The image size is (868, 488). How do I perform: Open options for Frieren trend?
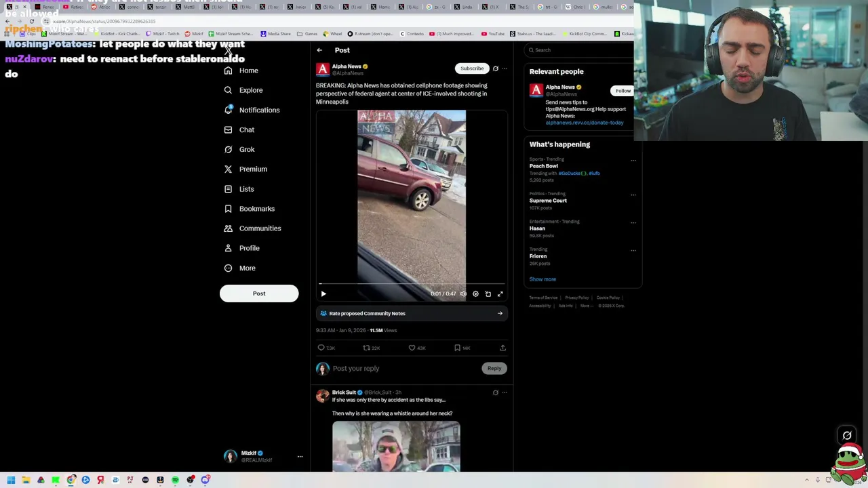633,250
